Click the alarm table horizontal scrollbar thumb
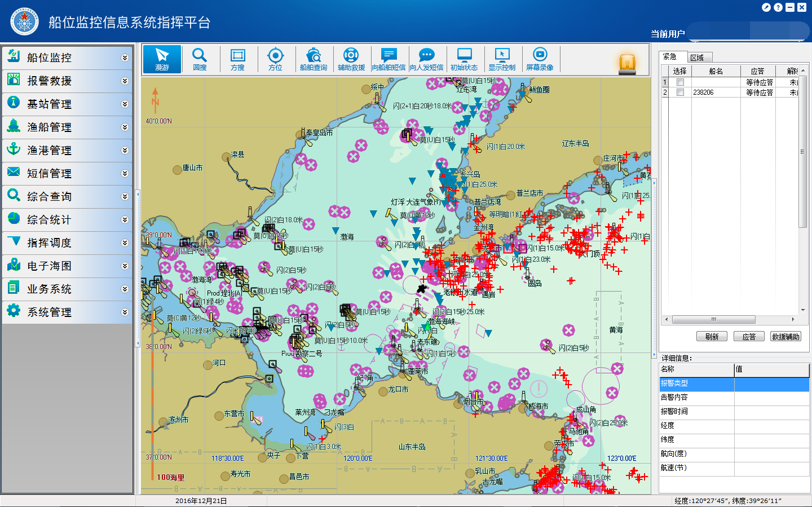This screenshot has height=507, width=812. click(713, 319)
